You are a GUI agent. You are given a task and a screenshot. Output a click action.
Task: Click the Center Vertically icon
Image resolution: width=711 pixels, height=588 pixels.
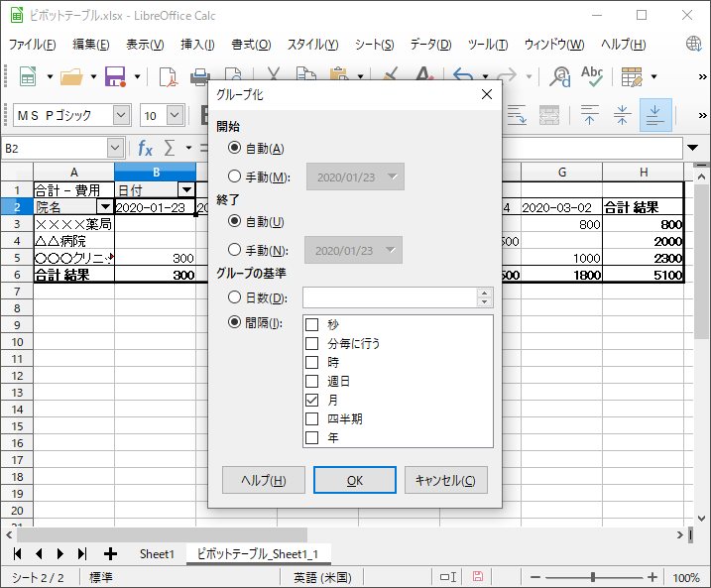pos(622,115)
